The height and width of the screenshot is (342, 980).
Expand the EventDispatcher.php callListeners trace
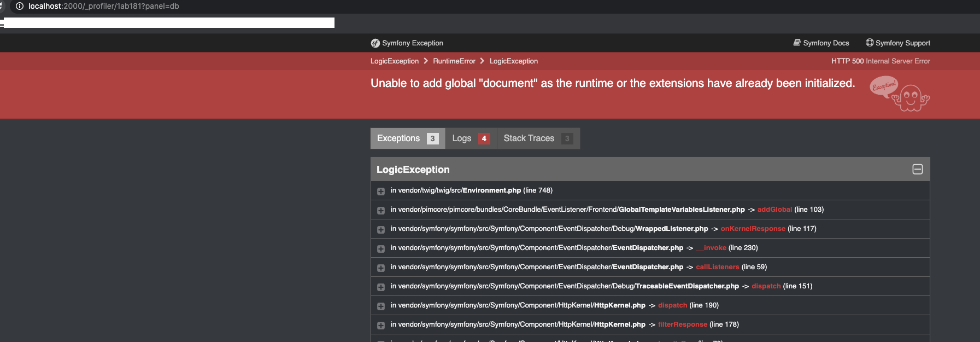[x=381, y=268]
